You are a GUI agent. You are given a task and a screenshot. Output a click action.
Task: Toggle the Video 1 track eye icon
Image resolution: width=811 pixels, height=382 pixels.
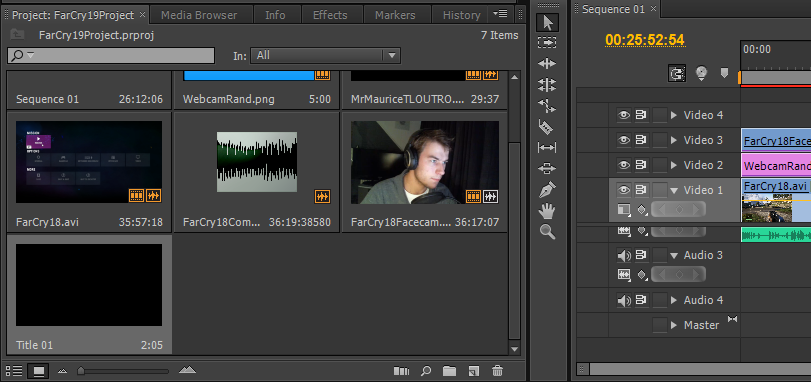(624, 190)
